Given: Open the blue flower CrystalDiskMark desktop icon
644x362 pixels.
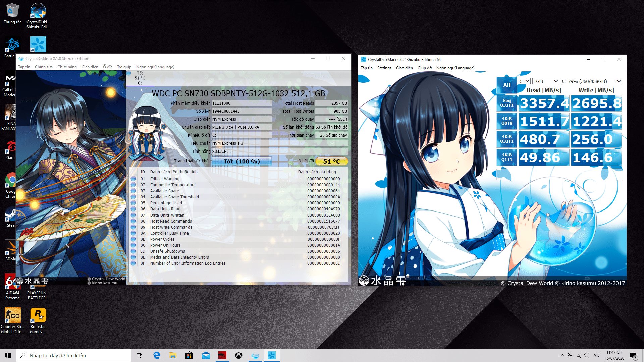Looking at the screenshot, I should pos(38,44).
